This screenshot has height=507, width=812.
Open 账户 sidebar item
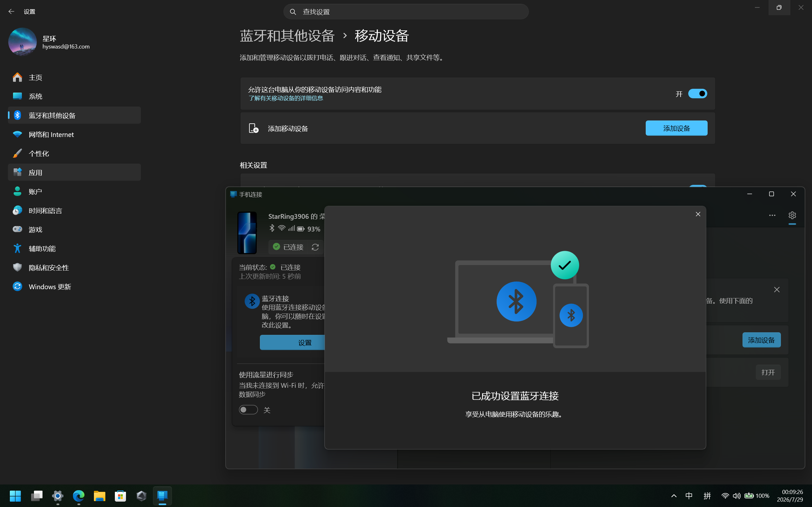coord(74,192)
